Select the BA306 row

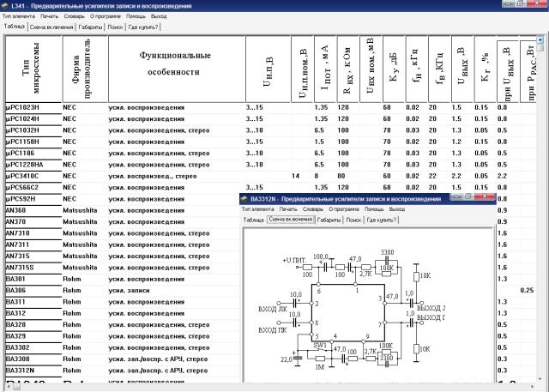click(122, 291)
